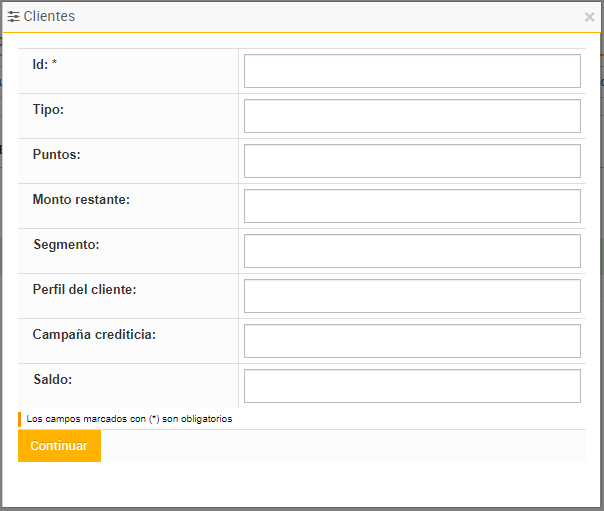Click the sliders icon beside Clientes title
The image size is (604, 511).
tap(14, 17)
